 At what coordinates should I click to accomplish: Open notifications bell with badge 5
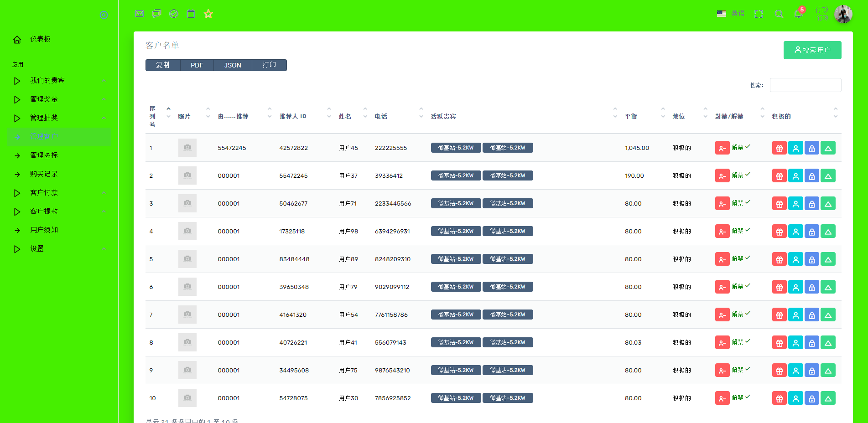point(798,14)
